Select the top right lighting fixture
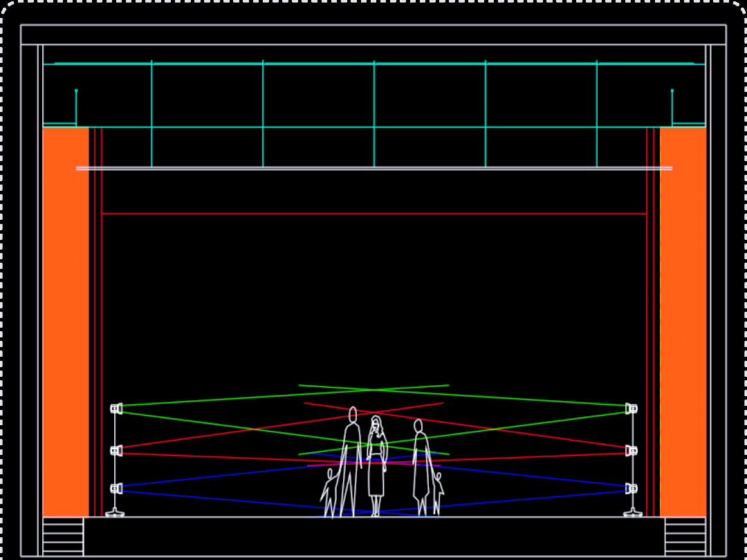The height and width of the screenshot is (560, 747). click(x=631, y=409)
